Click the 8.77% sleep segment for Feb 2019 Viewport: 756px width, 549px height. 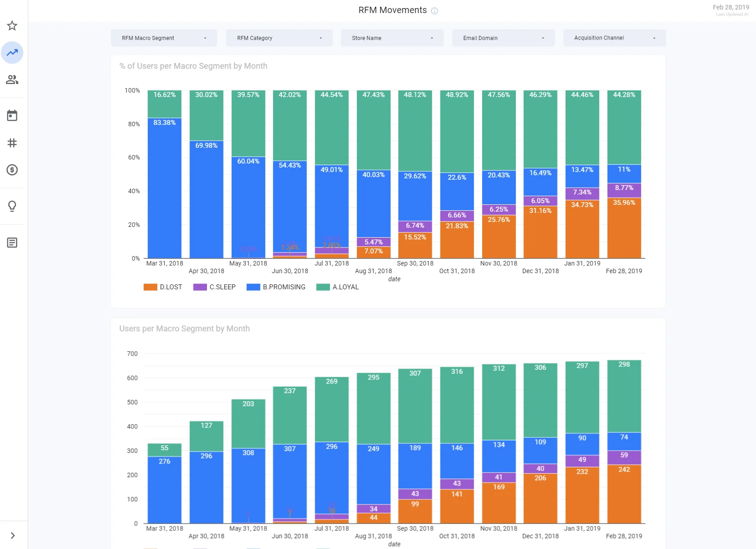coord(624,190)
